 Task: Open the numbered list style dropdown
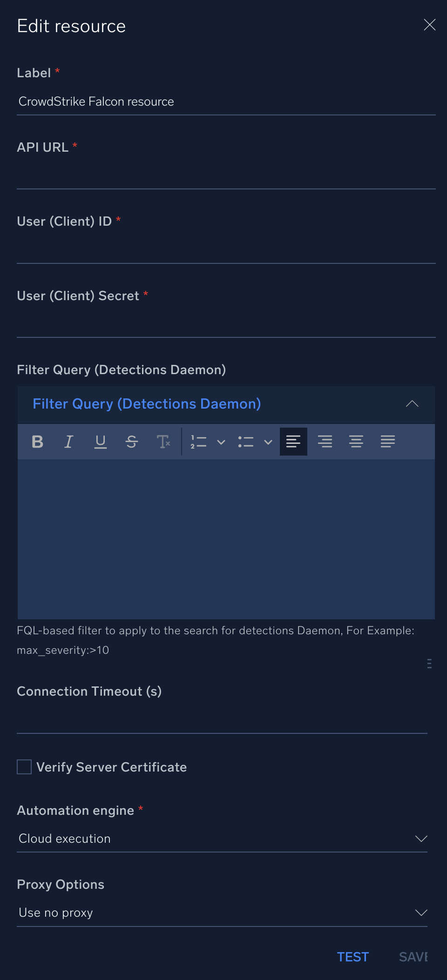click(x=221, y=442)
